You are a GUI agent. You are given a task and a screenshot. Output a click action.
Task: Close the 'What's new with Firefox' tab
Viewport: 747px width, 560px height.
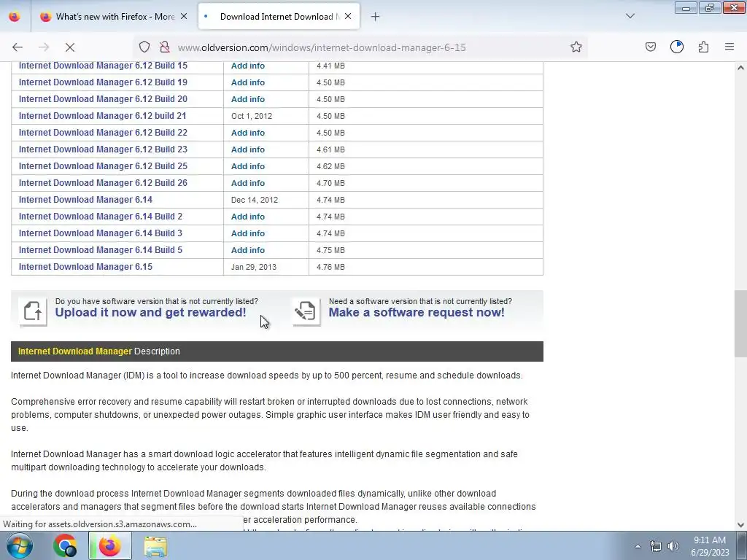[184, 17]
